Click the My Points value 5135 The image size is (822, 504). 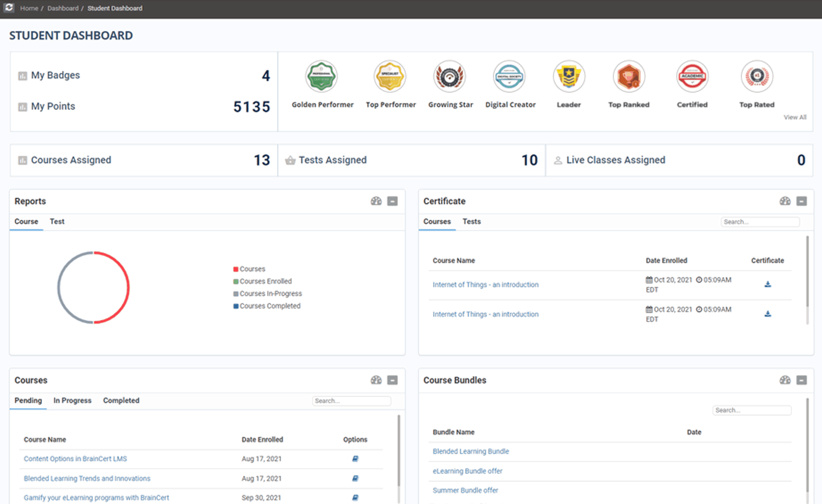point(252,107)
